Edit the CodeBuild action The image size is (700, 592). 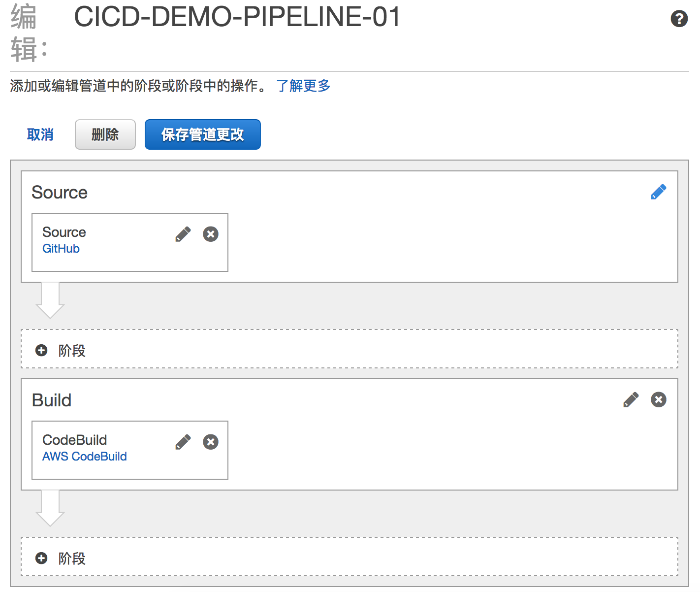(x=183, y=442)
